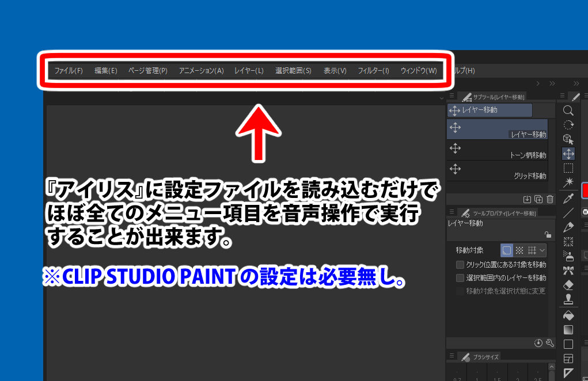Switch to ブラシサイズ tab
Screen dimensions: 588x381
point(480,357)
